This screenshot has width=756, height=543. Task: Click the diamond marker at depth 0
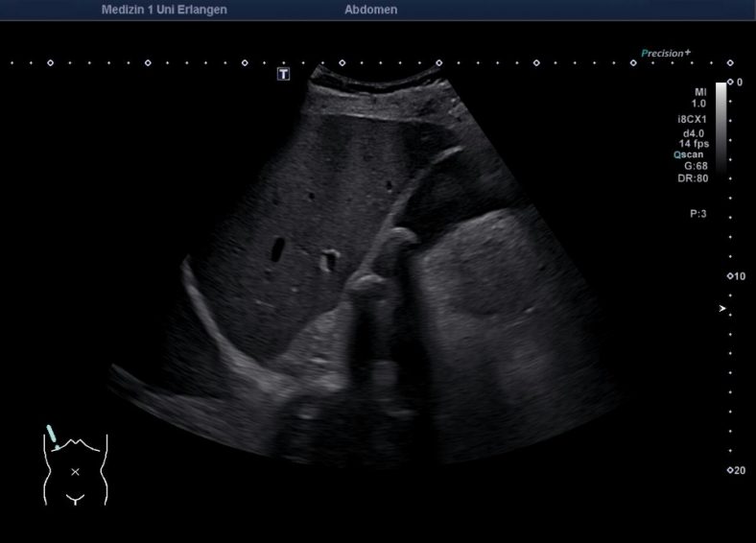coord(730,83)
